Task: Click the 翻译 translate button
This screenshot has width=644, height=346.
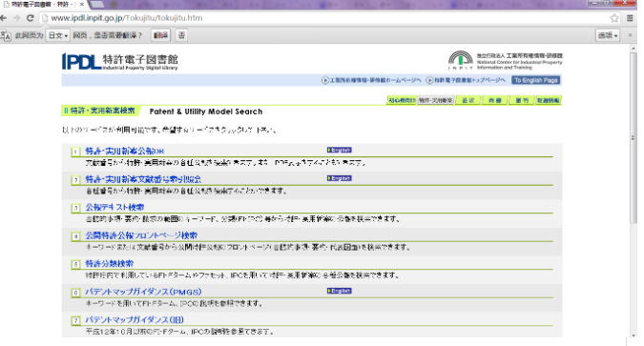Action: coord(160,35)
